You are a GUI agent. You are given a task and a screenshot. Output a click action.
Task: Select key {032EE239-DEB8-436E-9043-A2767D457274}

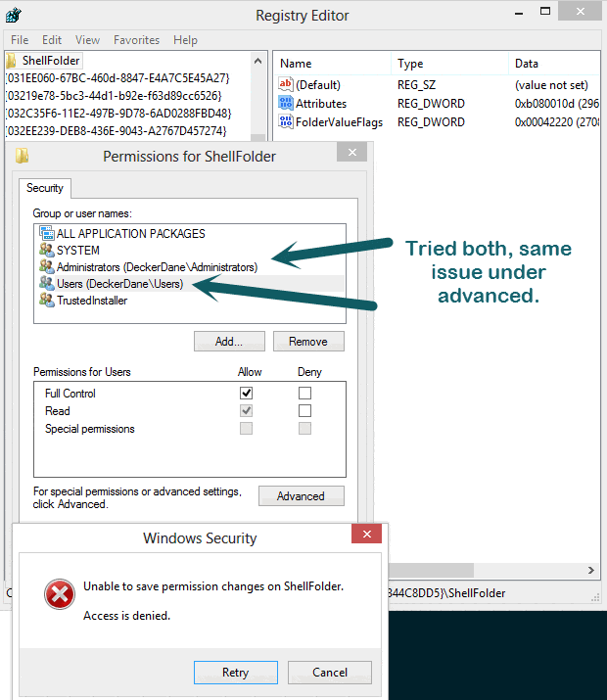117,131
